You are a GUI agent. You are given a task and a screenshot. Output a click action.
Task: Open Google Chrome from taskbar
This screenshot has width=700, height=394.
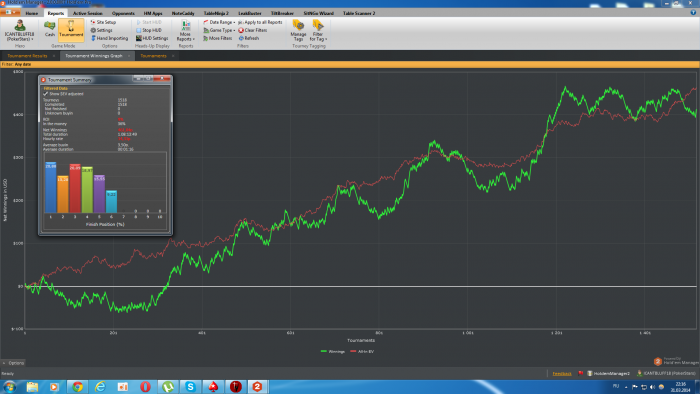pos(77,387)
